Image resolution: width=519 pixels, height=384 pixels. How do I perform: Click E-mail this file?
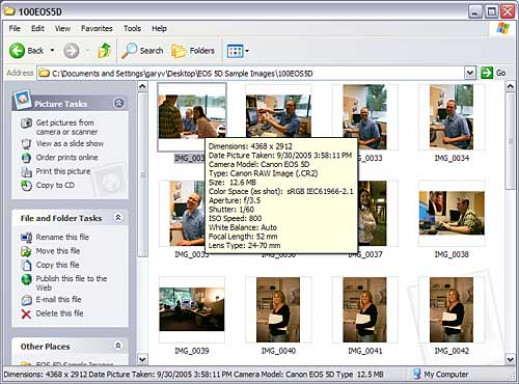tap(59, 299)
